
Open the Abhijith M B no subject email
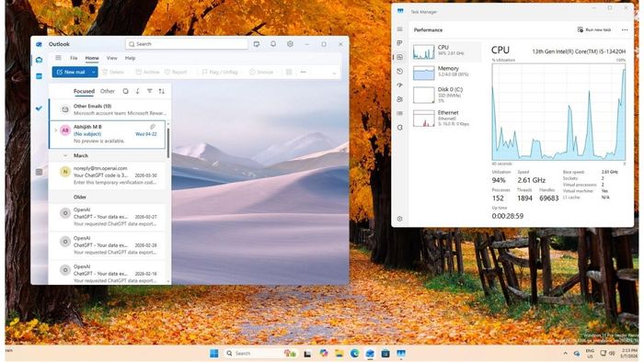108,134
